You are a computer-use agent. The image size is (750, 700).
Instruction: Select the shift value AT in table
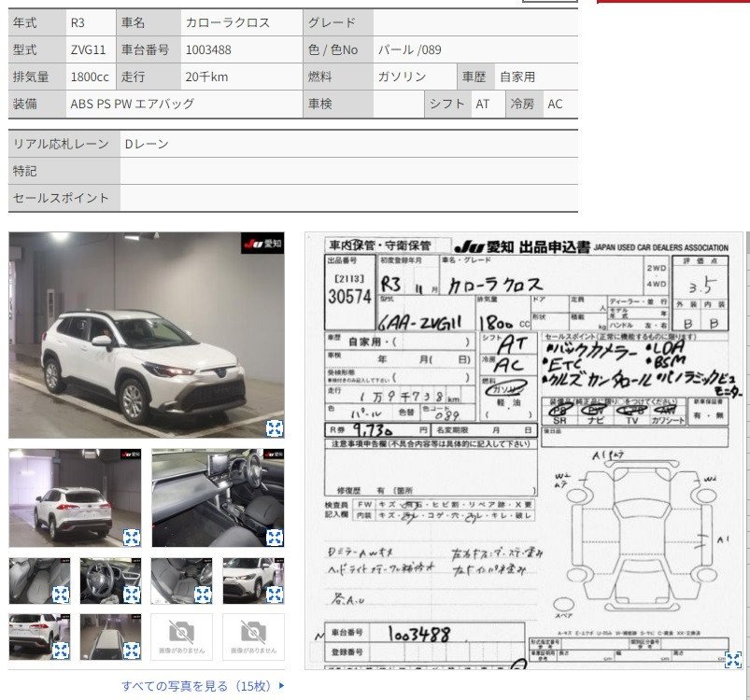point(483,104)
